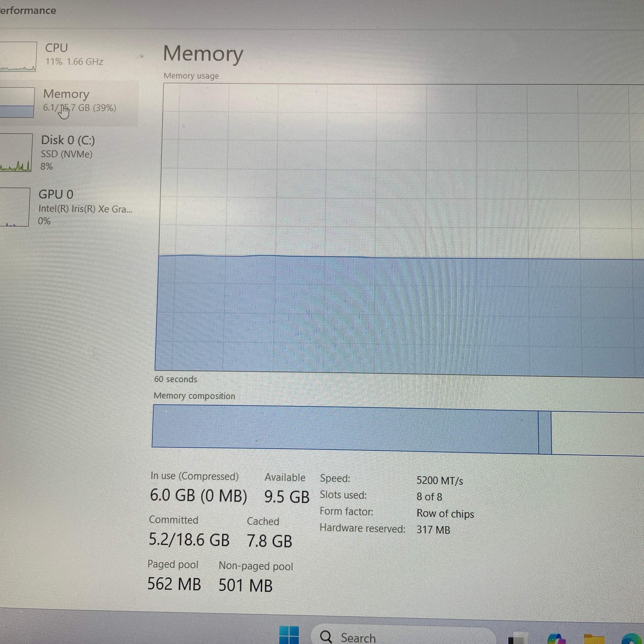This screenshot has width=644, height=644.
Task: Click the 'Form factor:' label
Action: click(346, 512)
